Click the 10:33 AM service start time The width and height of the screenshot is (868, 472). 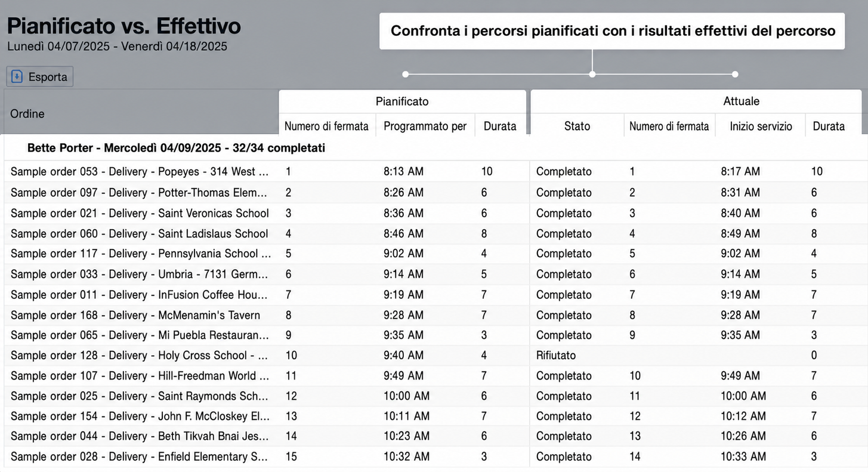coord(743,457)
